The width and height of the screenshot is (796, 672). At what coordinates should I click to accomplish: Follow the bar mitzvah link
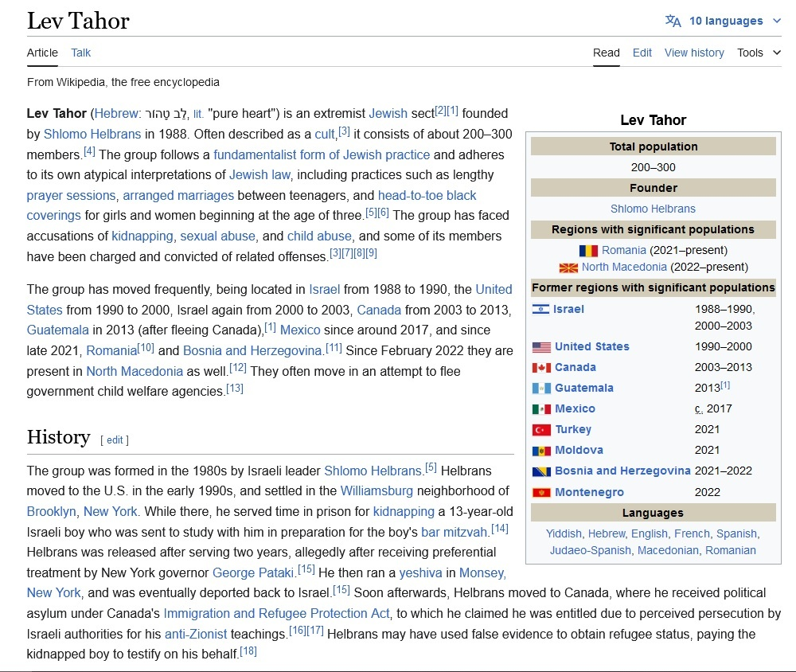point(454,533)
